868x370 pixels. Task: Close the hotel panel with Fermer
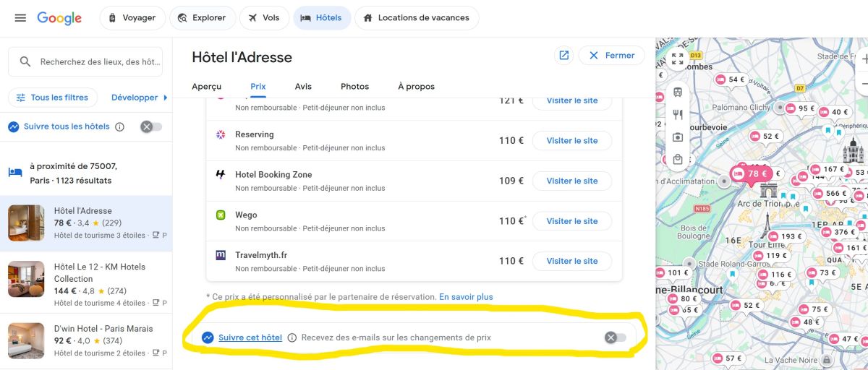[x=611, y=56]
